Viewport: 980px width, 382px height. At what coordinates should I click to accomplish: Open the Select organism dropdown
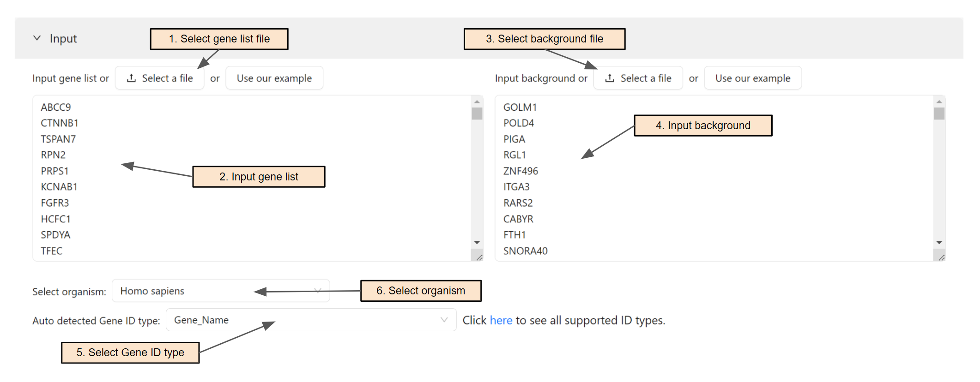220,291
